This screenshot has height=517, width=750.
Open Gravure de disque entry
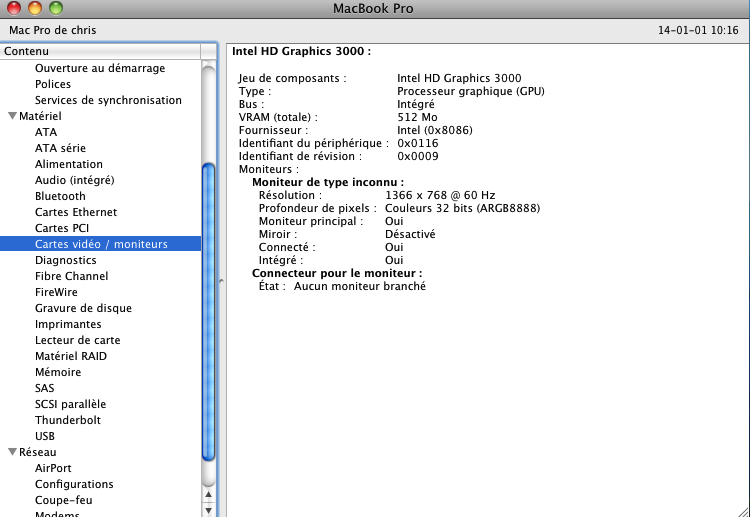tap(83, 308)
